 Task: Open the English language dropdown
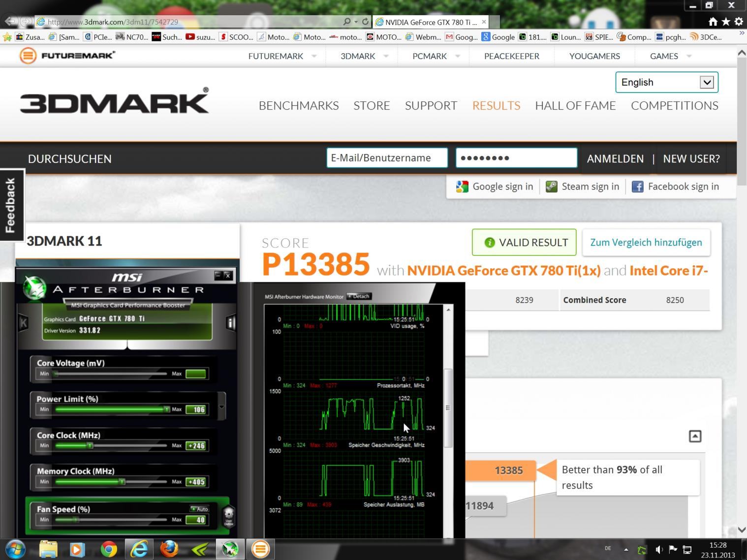667,82
